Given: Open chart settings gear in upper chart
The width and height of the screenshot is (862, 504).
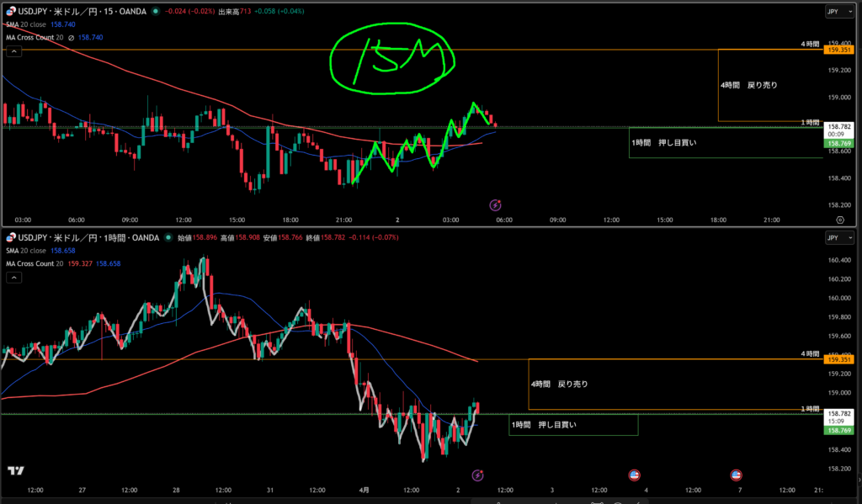Looking at the screenshot, I should point(839,219).
